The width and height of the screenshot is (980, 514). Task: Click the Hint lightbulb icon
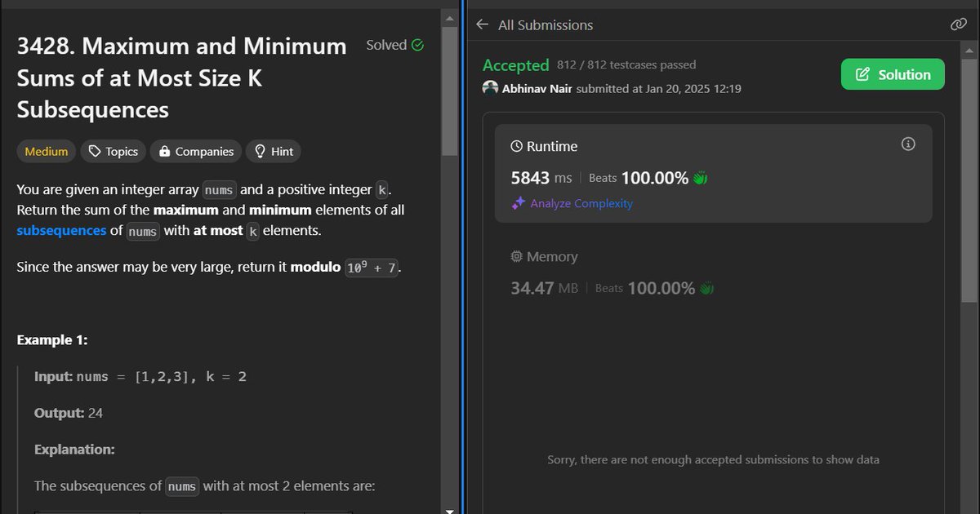259,151
